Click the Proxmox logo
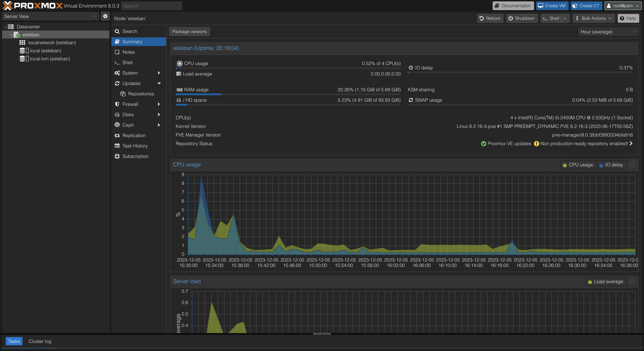The width and height of the screenshot is (644, 351). tap(33, 6)
